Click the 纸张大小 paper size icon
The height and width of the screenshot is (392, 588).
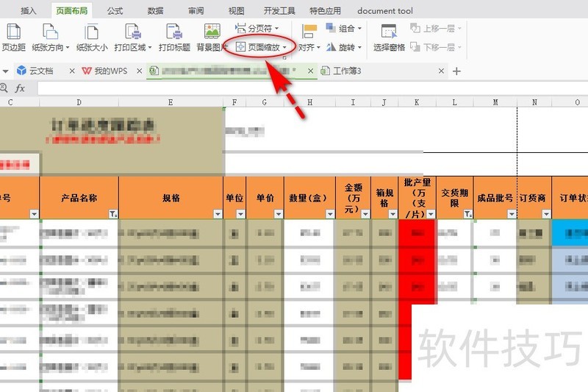(x=91, y=32)
